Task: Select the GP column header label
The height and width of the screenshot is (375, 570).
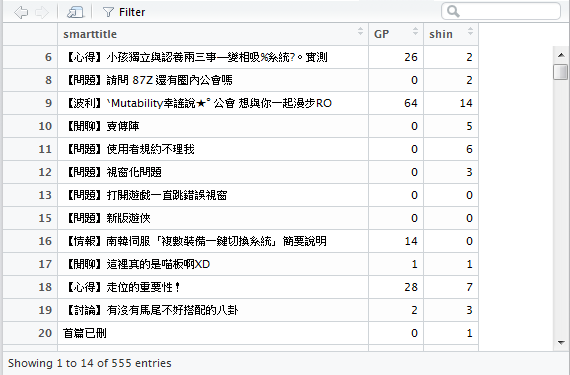Action: [381, 34]
